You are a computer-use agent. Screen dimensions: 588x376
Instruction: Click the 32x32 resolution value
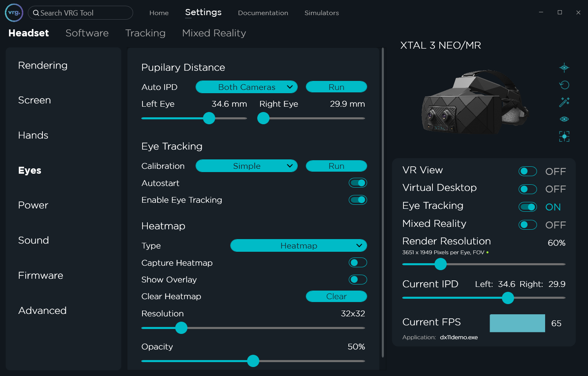tap(353, 313)
